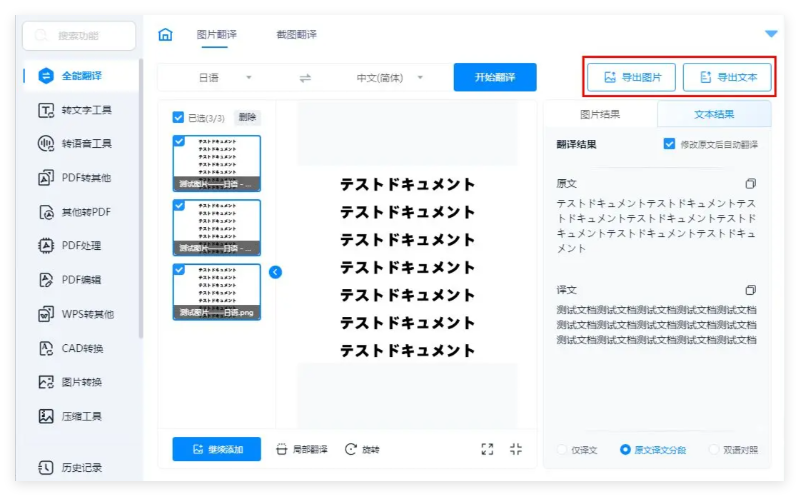Image resolution: width=800 pixels, height=496 pixels.
Task: Open the top-right dropdown triangle
Action: click(771, 34)
